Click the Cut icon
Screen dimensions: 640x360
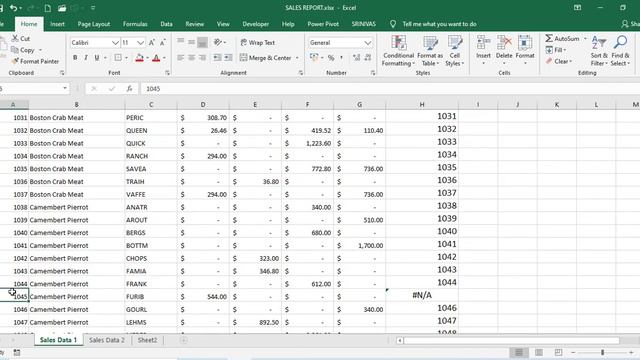tap(15, 38)
